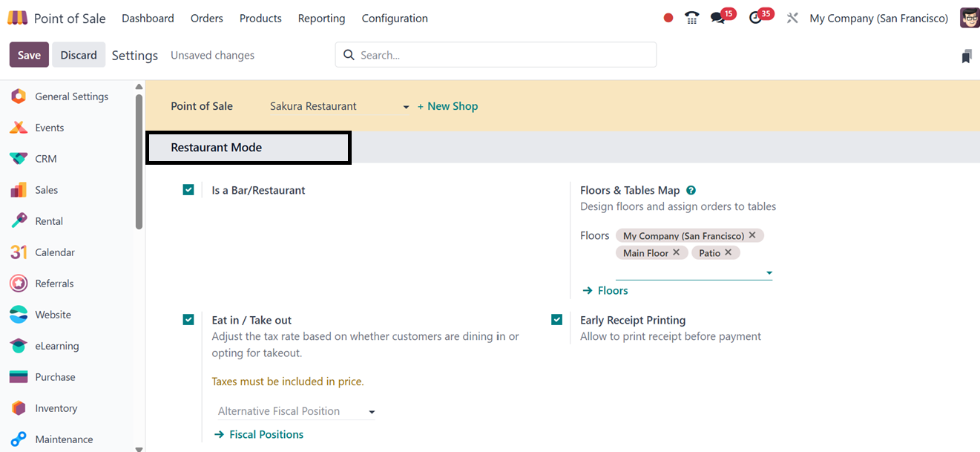Open the Alternative Fiscal Position dropdown
Image resolution: width=980 pixels, height=452 pixels.
click(x=297, y=411)
